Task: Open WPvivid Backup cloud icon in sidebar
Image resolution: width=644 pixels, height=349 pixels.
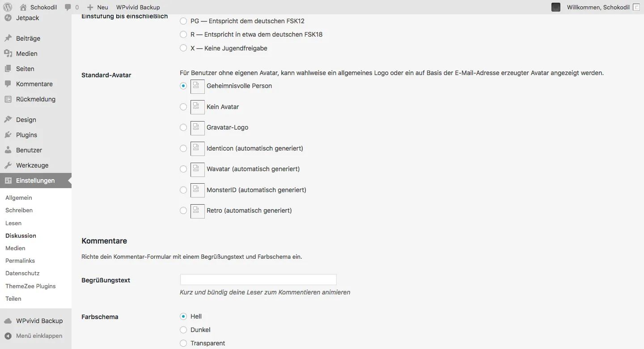Action: click(8, 321)
